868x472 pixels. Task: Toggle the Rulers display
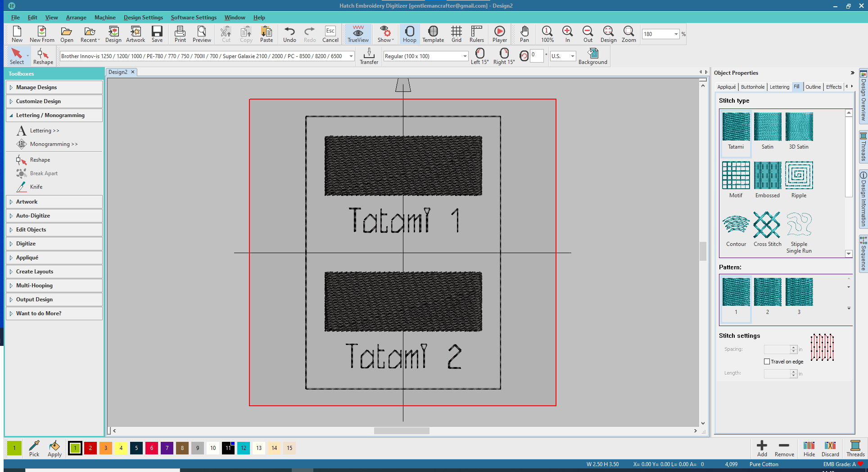[476, 34]
